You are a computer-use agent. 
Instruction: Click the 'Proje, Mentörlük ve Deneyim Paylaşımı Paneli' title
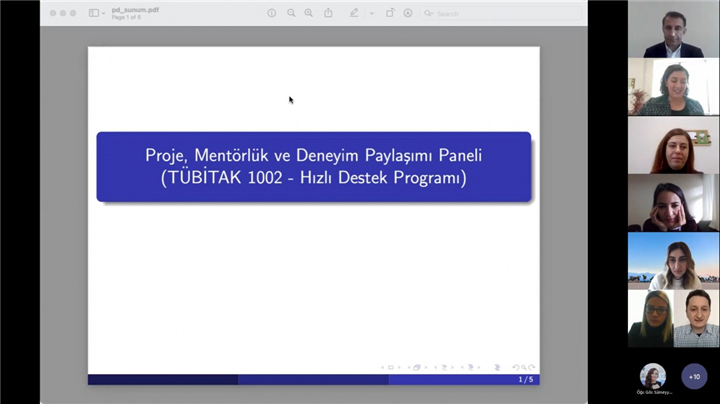tap(314, 155)
